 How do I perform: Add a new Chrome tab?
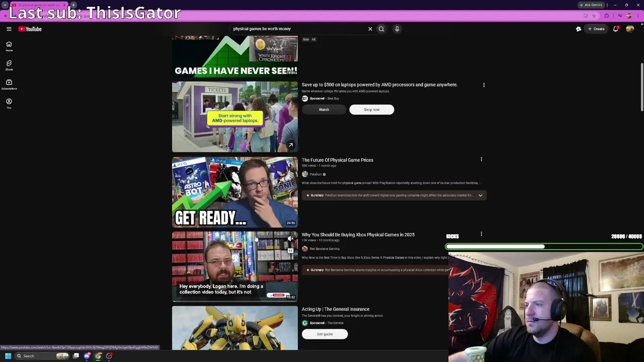73,5
